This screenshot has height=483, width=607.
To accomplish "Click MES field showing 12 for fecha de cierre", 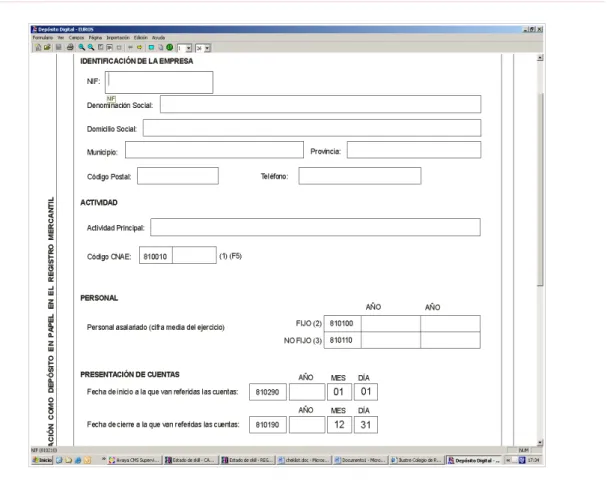I will [x=340, y=425].
